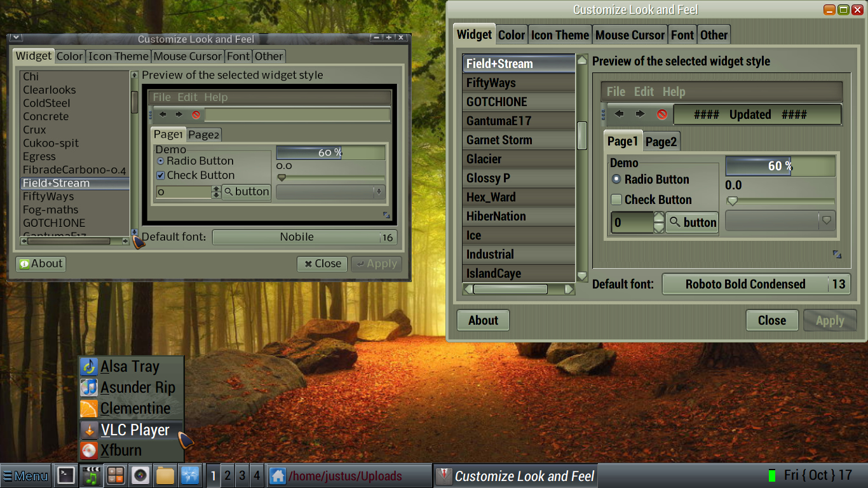The height and width of the screenshot is (488, 868).
Task: Open the terminal launcher in taskbar
Action: point(66,475)
